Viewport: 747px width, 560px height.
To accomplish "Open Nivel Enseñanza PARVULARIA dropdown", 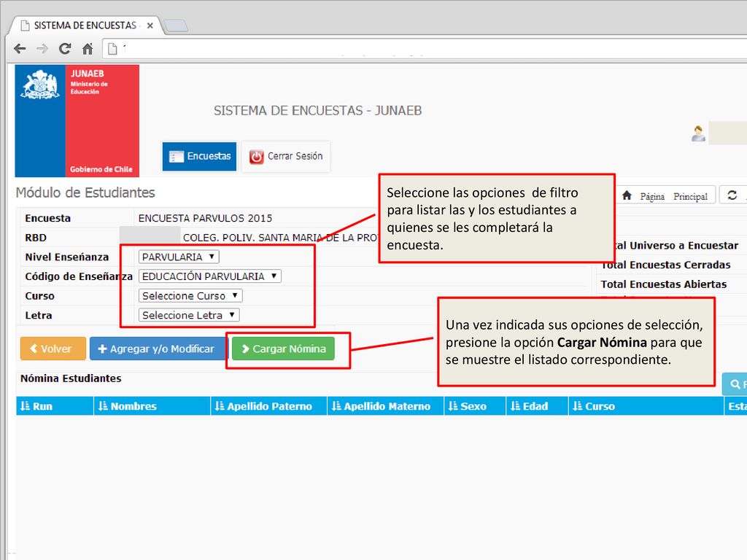I will click(179, 257).
